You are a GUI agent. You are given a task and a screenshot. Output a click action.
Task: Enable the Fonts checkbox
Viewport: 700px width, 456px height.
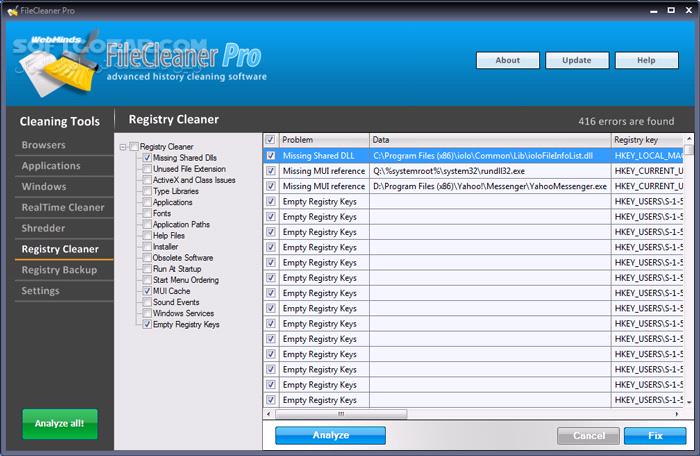click(x=147, y=213)
